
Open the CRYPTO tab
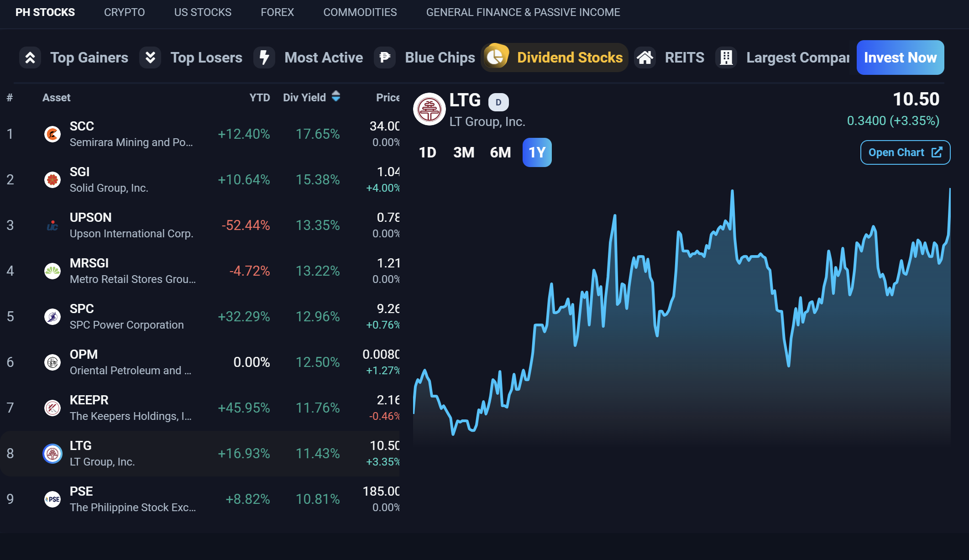[124, 12]
